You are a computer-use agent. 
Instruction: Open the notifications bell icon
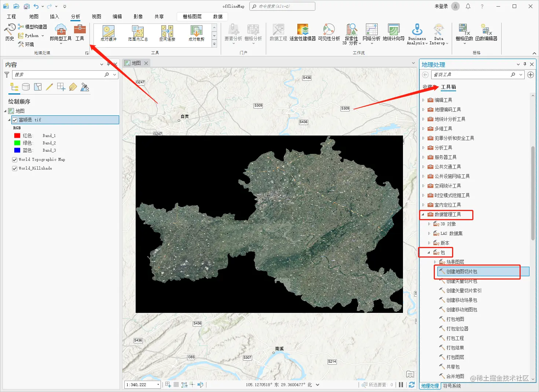pyautogui.click(x=468, y=6)
